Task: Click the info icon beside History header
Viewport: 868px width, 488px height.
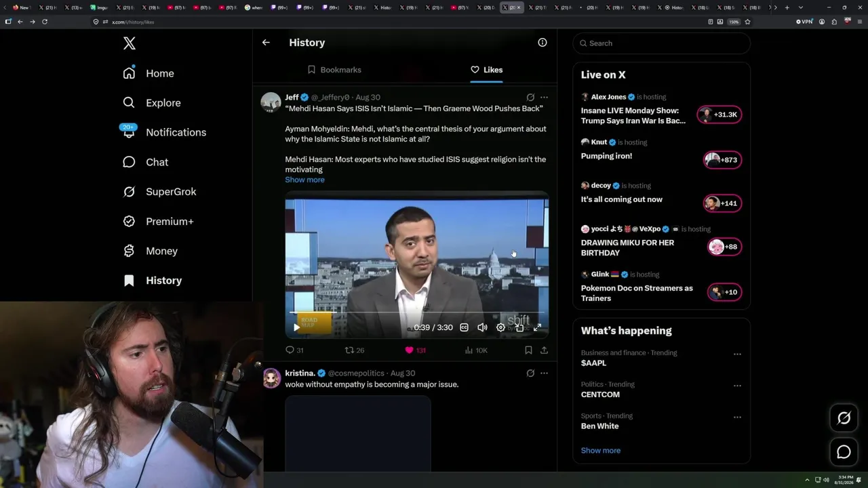Action: point(542,42)
